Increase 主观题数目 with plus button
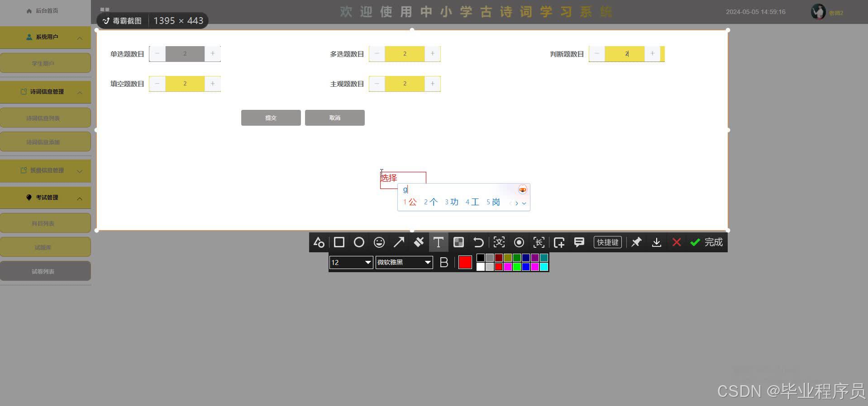The height and width of the screenshot is (406, 868). click(433, 84)
